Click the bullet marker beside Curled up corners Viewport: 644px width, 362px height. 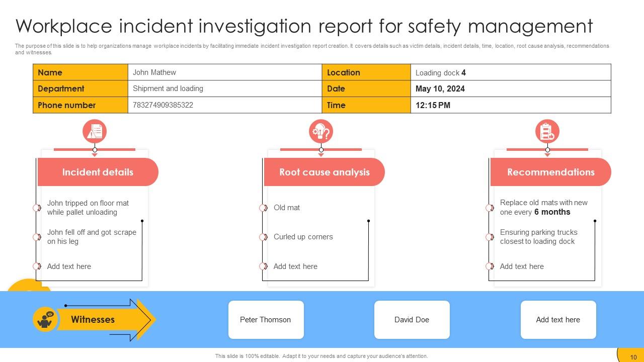[263, 237]
